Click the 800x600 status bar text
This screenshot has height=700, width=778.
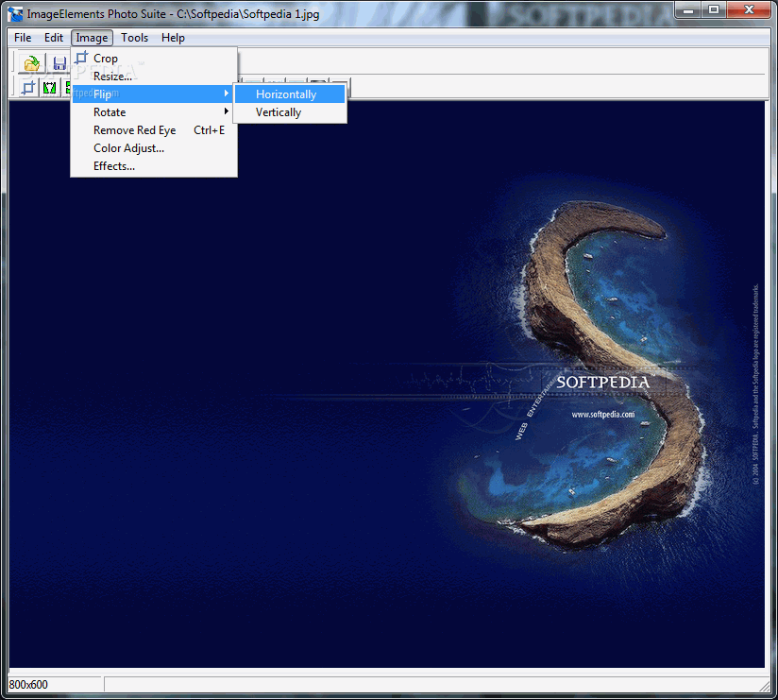(28, 685)
